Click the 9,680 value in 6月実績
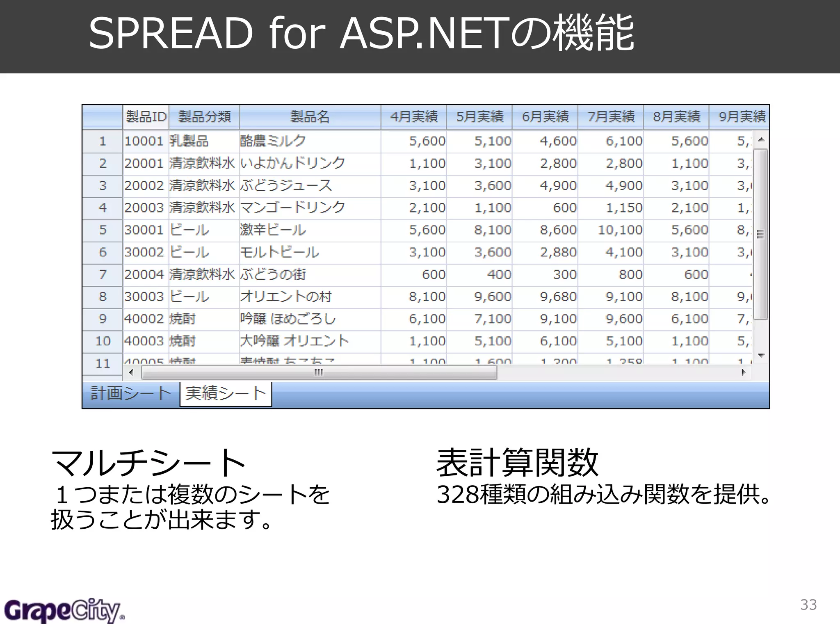The image size is (840, 630). pos(545,297)
